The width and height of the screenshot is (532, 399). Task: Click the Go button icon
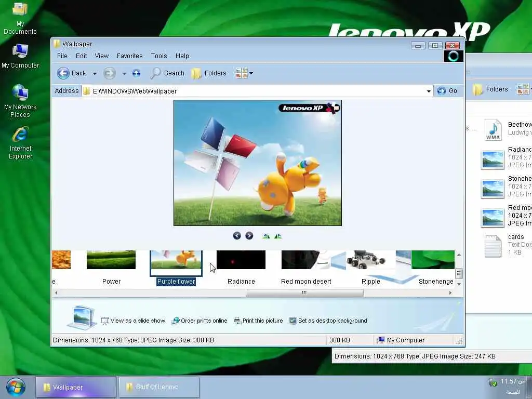(x=442, y=91)
